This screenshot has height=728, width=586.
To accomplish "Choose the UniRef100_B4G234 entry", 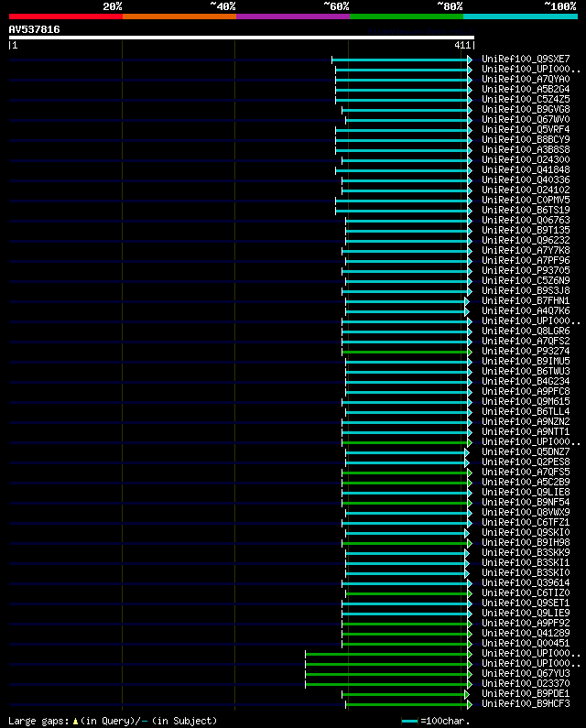I will coord(526,382).
